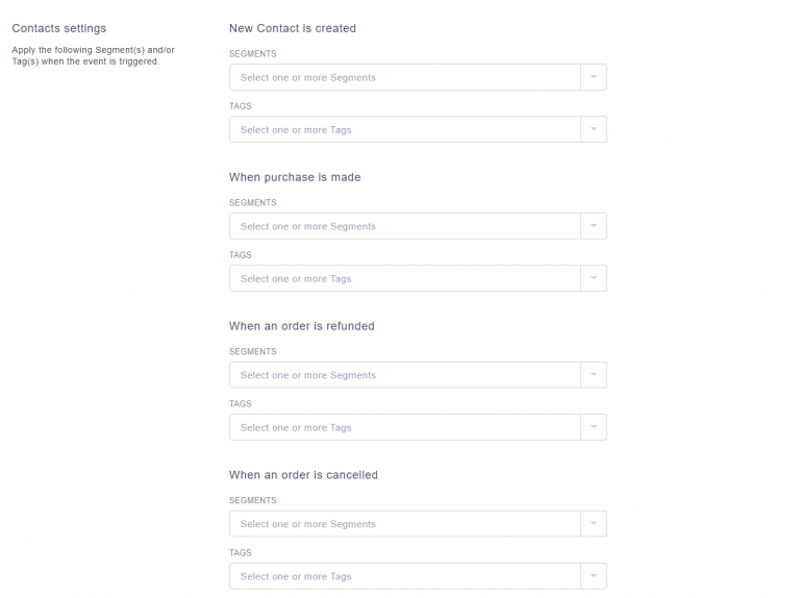This screenshot has height=598, width=800.
Task: Open the Segments field under When purchase is made
Action: tap(418, 226)
